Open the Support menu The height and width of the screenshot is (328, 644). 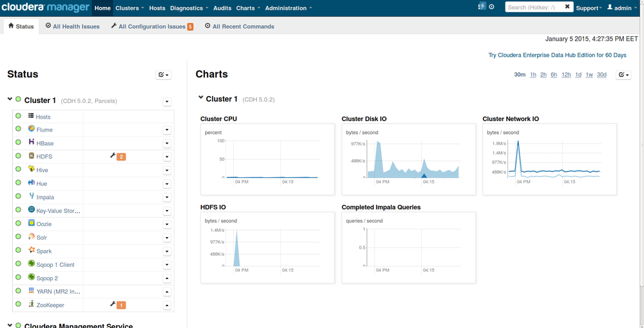(x=589, y=8)
